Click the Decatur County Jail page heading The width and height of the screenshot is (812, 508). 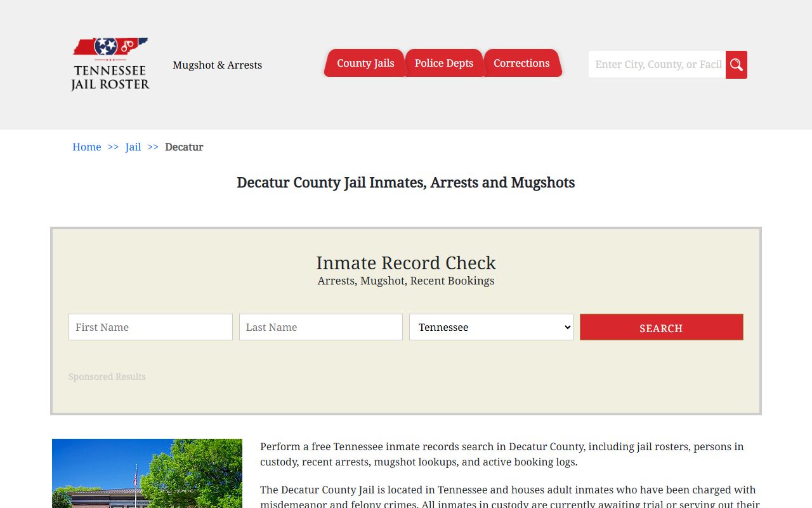pos(406,183)
